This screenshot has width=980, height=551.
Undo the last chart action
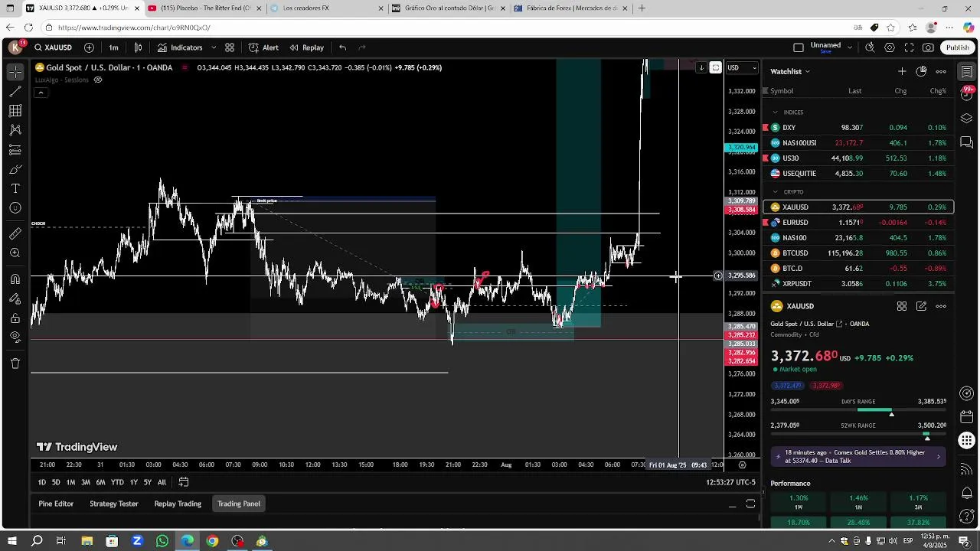(342, 47)
